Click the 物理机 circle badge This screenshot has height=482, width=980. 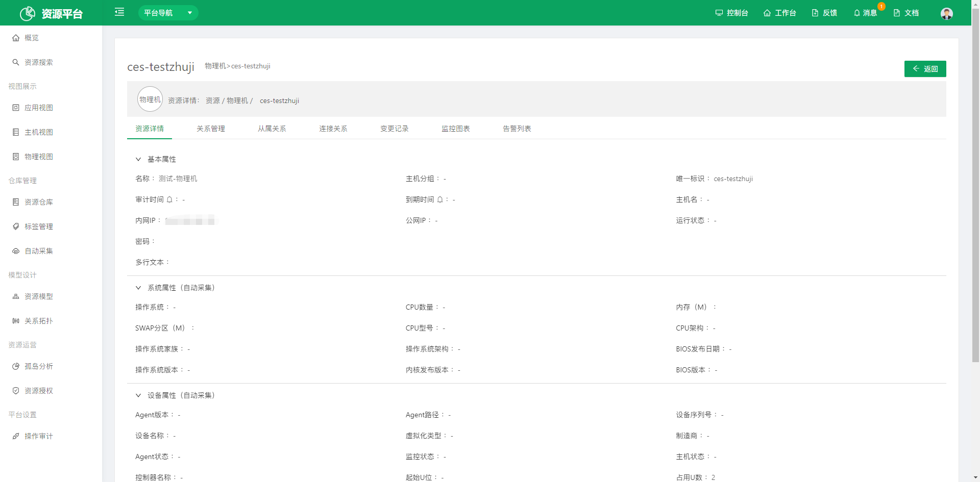pos(150,99)
